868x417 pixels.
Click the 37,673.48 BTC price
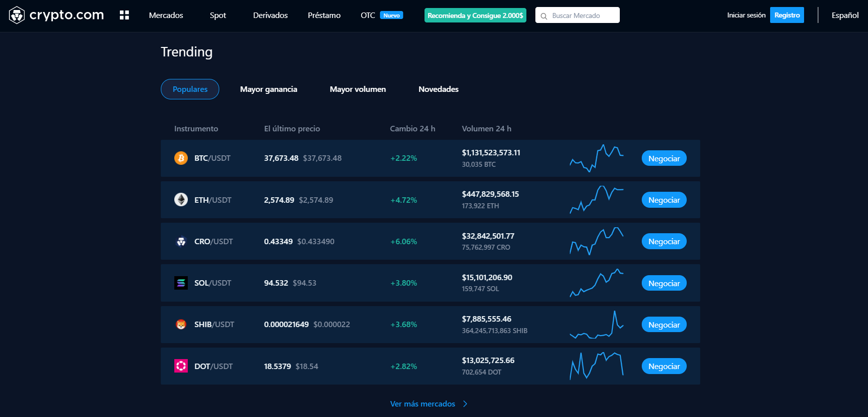click(281, 158)
